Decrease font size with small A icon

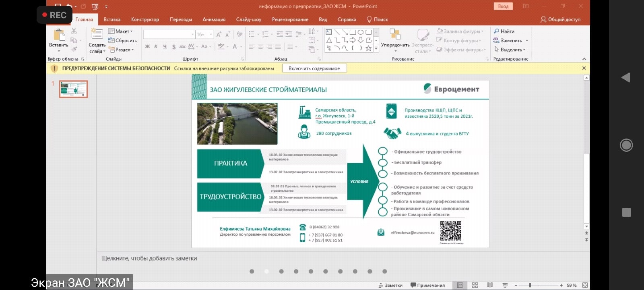[228, 34]
